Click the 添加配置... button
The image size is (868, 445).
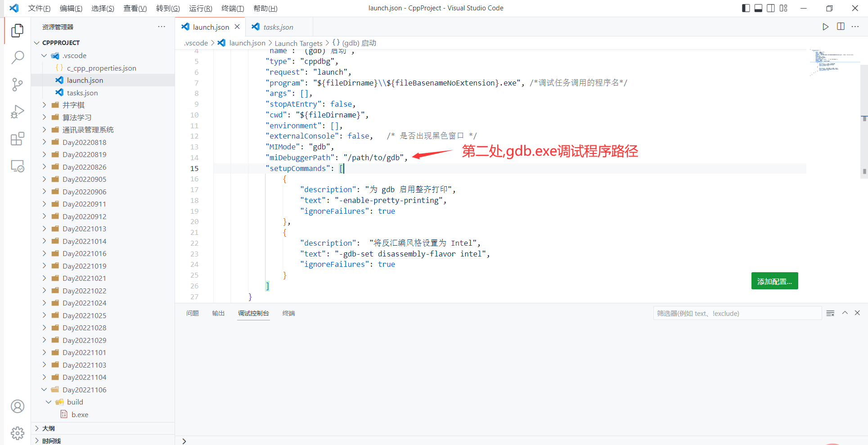774,281
